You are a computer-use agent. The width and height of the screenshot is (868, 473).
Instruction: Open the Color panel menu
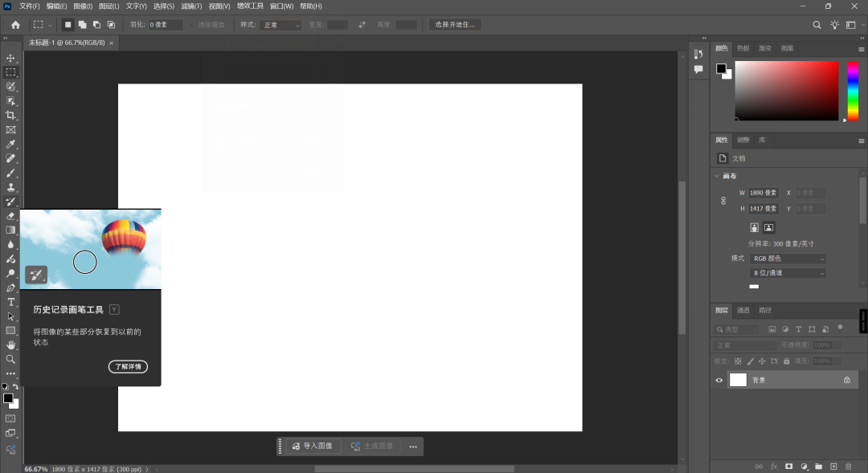[x=862, y=49]
